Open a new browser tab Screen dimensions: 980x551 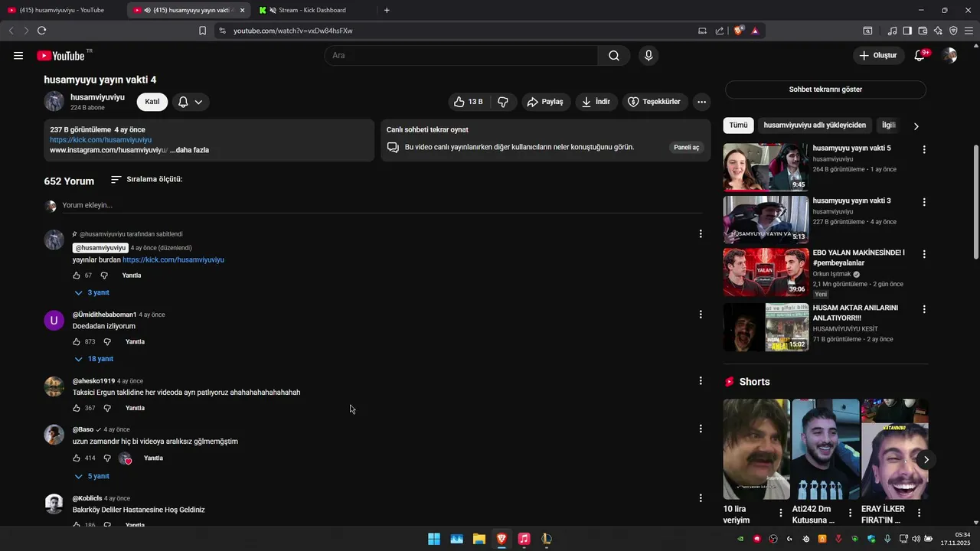click(387, 10)
